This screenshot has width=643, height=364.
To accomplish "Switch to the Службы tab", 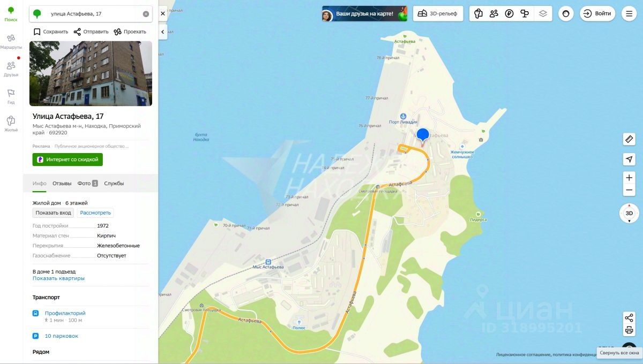I will [114, 183].
